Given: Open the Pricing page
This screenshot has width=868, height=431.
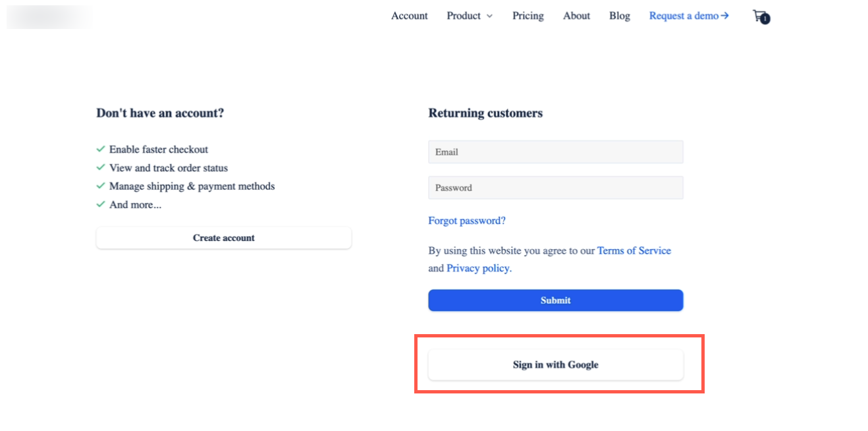Looking at the screenshot, I should point(528,15).
